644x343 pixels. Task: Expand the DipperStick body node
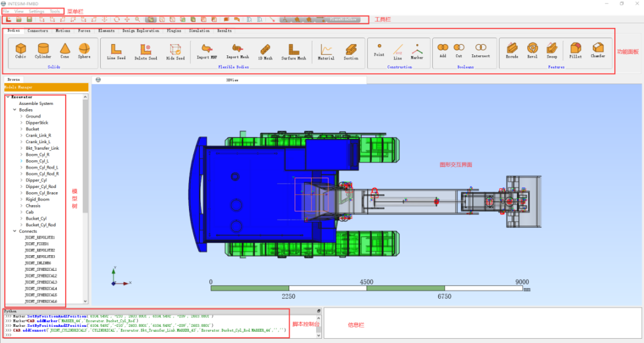(21, 122)
